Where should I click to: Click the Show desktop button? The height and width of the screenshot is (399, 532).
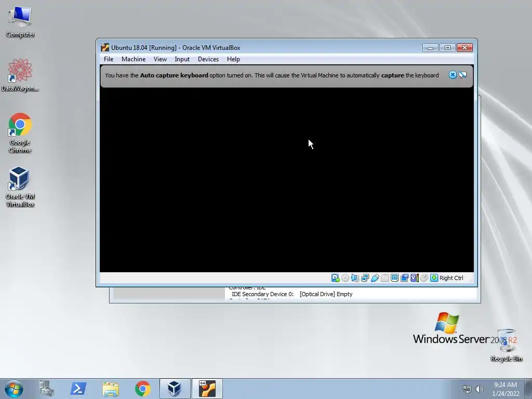pyautogui.click(x=528, y=389)
